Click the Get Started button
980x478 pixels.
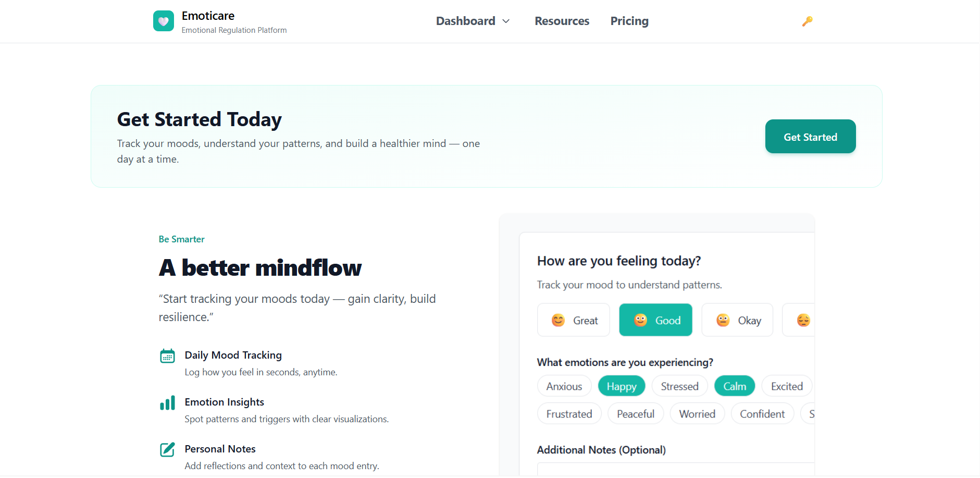(x=810, y=137)
